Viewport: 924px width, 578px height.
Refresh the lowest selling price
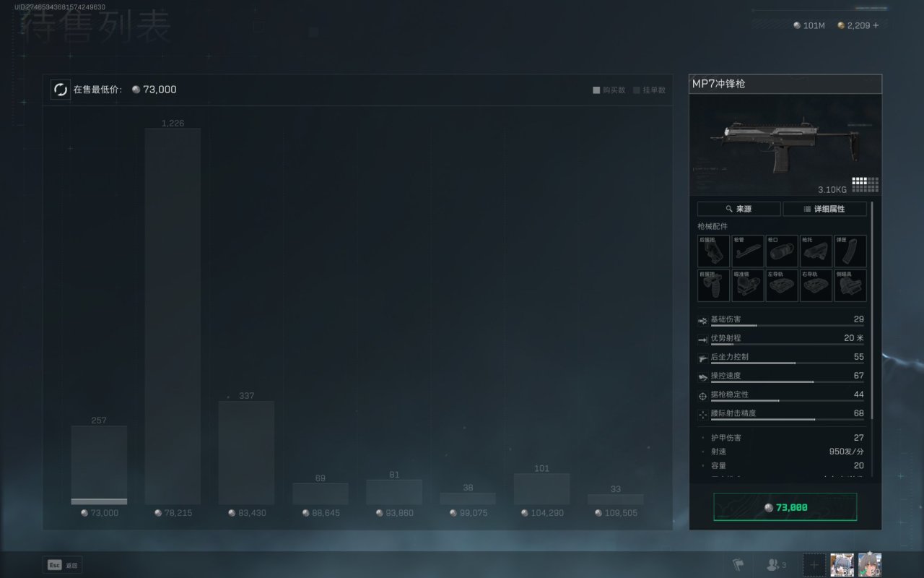pyautogui.click(x=60, y=90)
